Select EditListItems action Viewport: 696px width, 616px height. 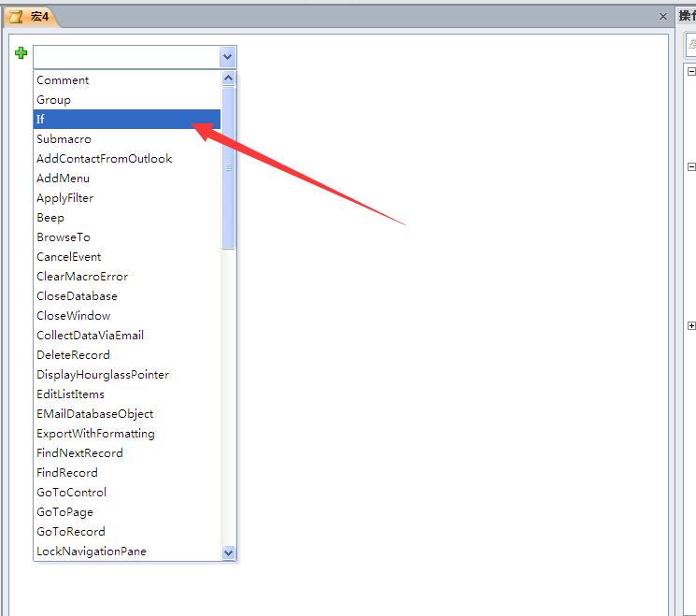click(126, 394)
